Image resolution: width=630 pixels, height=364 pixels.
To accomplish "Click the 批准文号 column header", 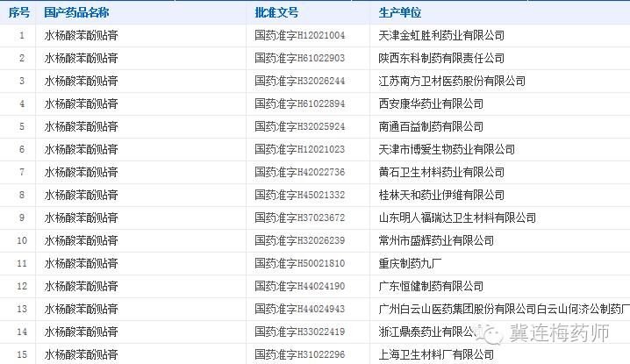I will click(x=276, y=12).
